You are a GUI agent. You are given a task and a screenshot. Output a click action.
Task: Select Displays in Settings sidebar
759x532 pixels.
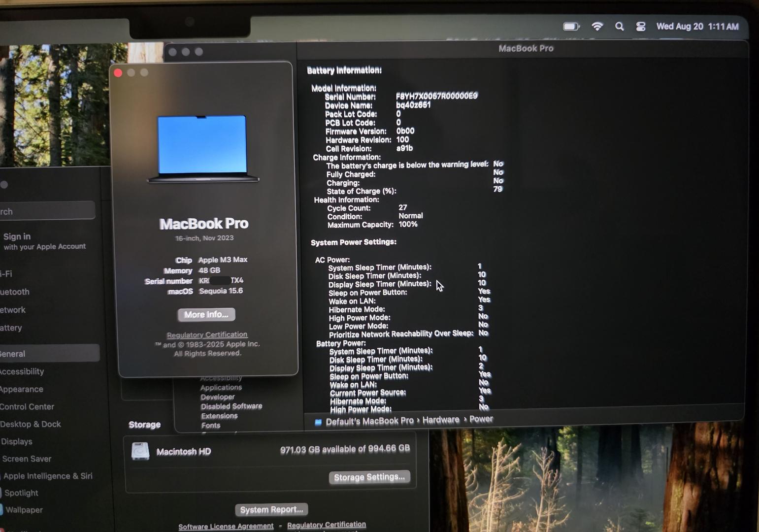17,441
